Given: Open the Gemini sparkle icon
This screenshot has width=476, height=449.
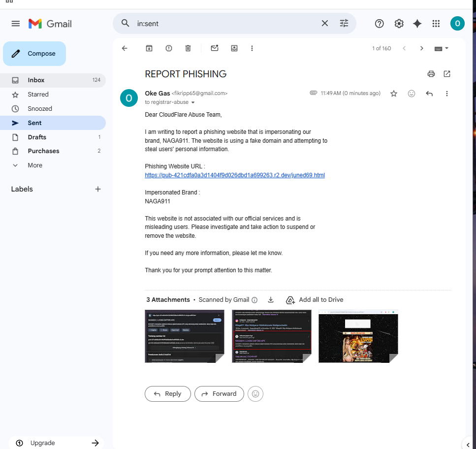Looking at the screenshot, I should point(417,24).
